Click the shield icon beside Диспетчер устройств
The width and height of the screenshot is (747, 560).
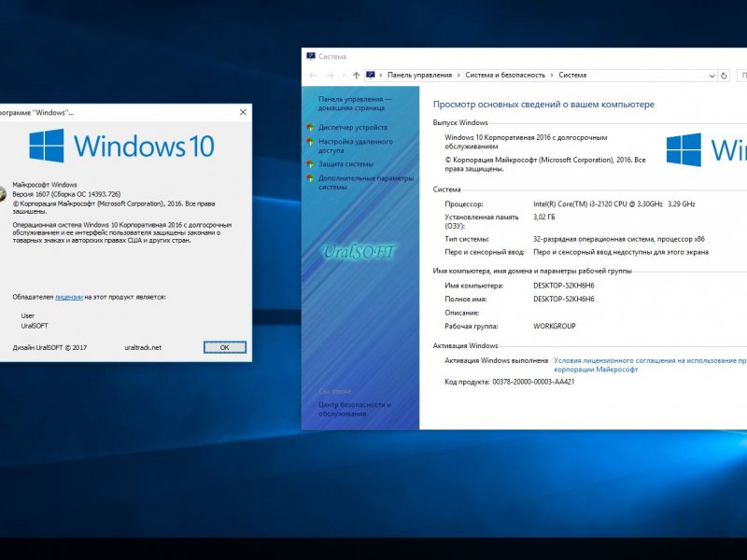pyautogui.click(x=310, y=127)
